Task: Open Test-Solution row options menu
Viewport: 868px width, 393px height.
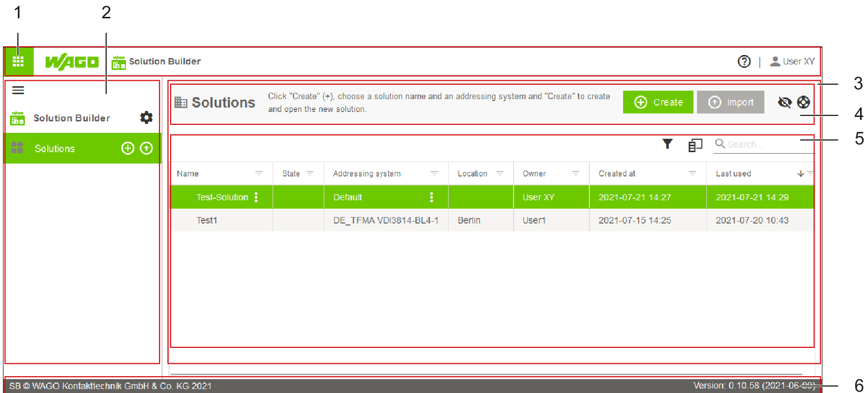Action: point(256,197)
